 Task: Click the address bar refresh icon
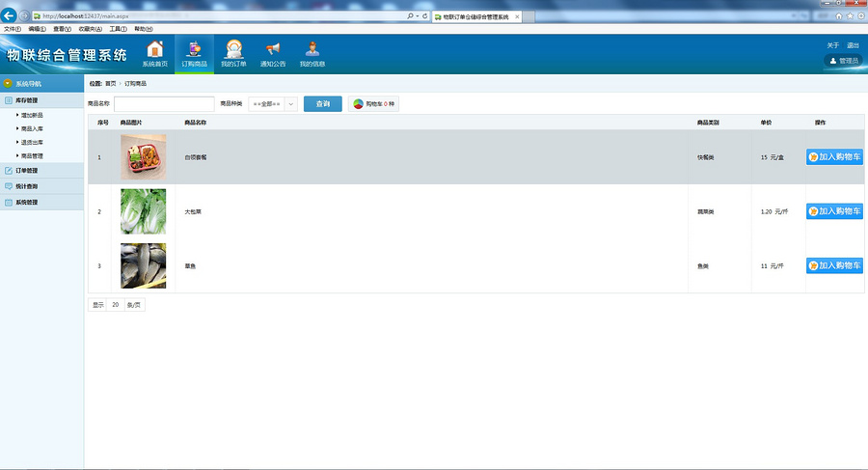(x=425, y=16)
